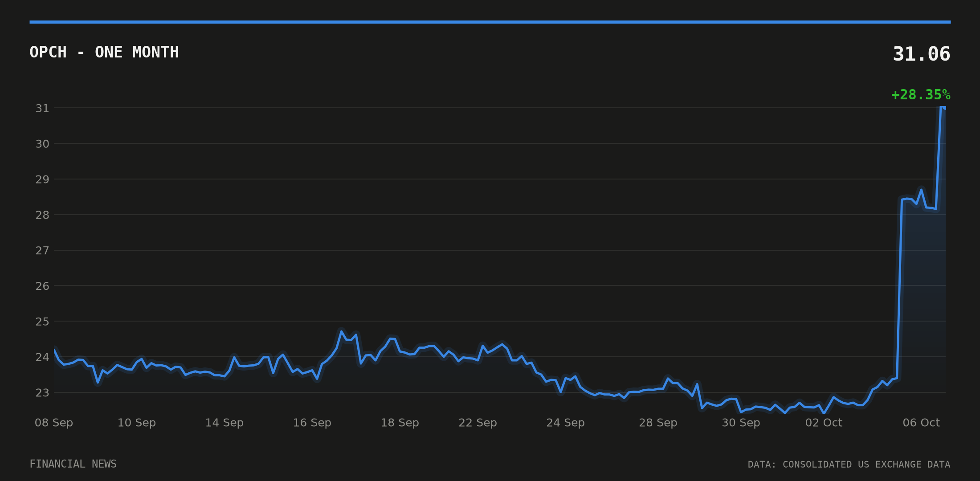980x481 pixels.
Task: Click the 27 y-axis label
Action: [42, 251]
